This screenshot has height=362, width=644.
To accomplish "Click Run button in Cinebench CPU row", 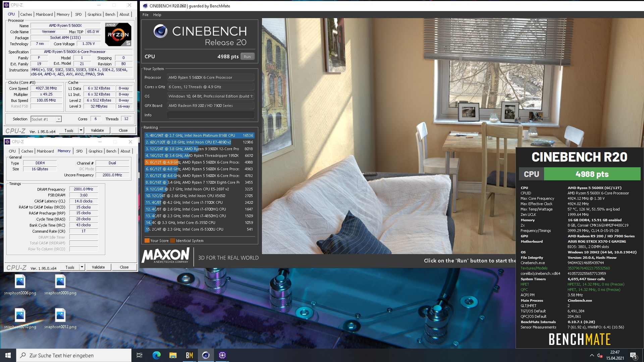I will (247, 57).
